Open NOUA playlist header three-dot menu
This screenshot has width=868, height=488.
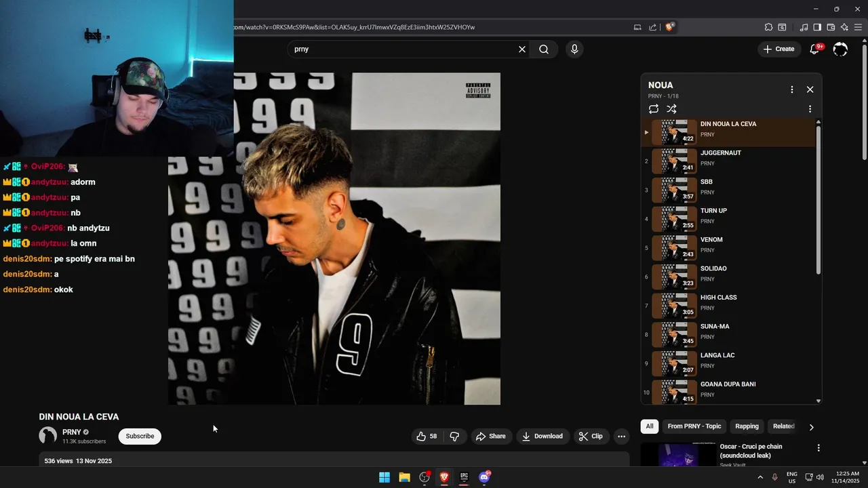coord(791,89)
